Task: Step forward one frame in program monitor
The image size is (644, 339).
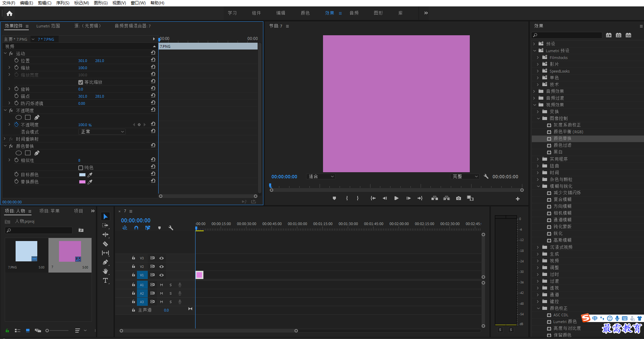Action: click(408, 198)
